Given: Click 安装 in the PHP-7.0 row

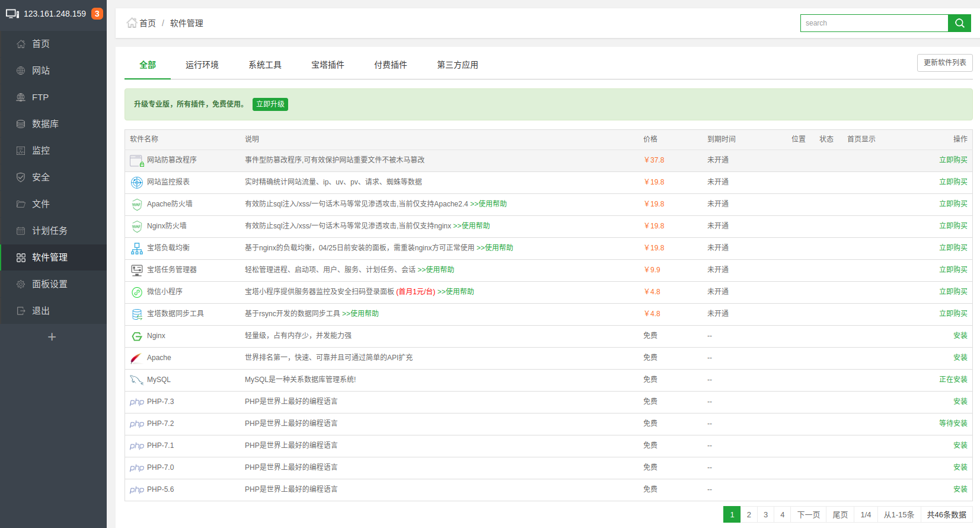Looking at the screenshot, I should (x=960, y=467).
